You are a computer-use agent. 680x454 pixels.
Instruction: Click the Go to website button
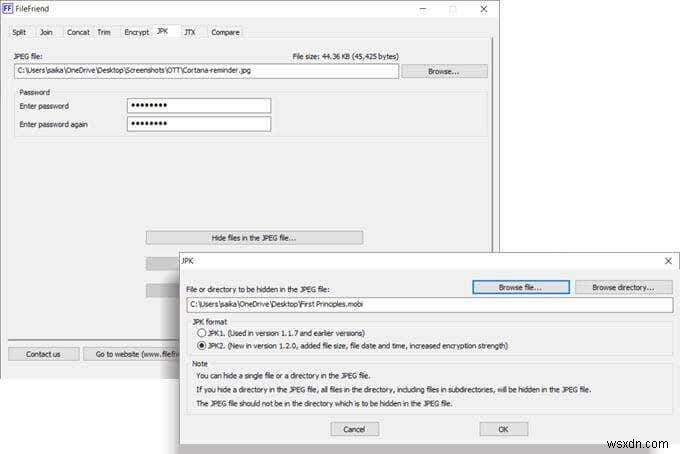click(131, 354)
